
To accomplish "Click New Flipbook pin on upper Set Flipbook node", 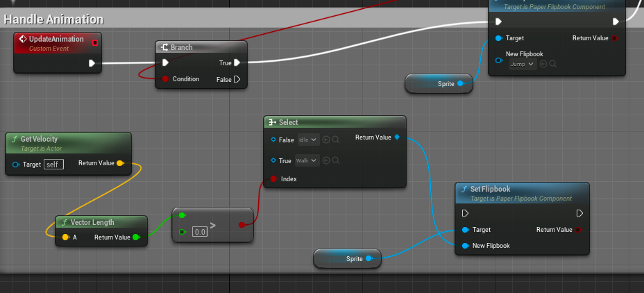I will pos(498,60).
